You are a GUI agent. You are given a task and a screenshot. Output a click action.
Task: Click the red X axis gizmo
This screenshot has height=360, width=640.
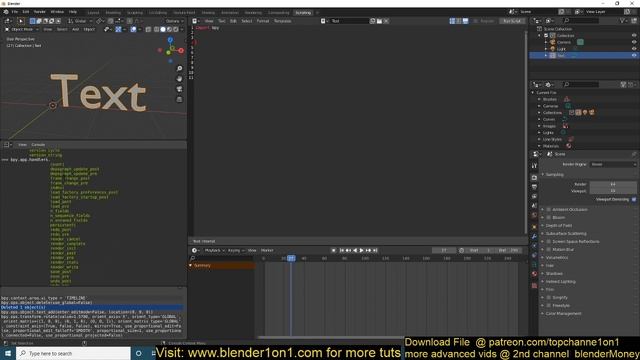[x=181, y=51]
